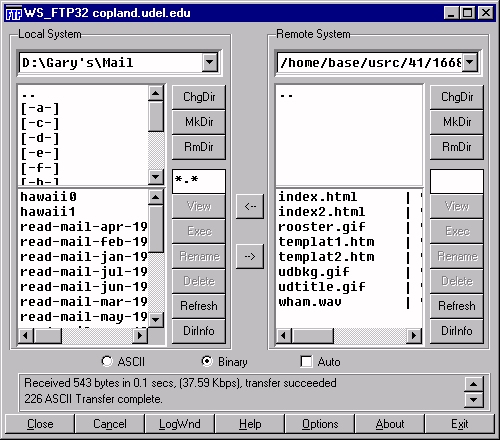
Task: Upload file with right arrow button
Action: point(250,256)
